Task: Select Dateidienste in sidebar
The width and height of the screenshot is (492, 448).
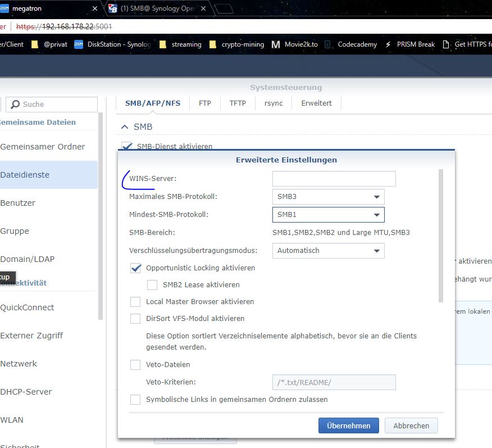Action: (49, 175)
